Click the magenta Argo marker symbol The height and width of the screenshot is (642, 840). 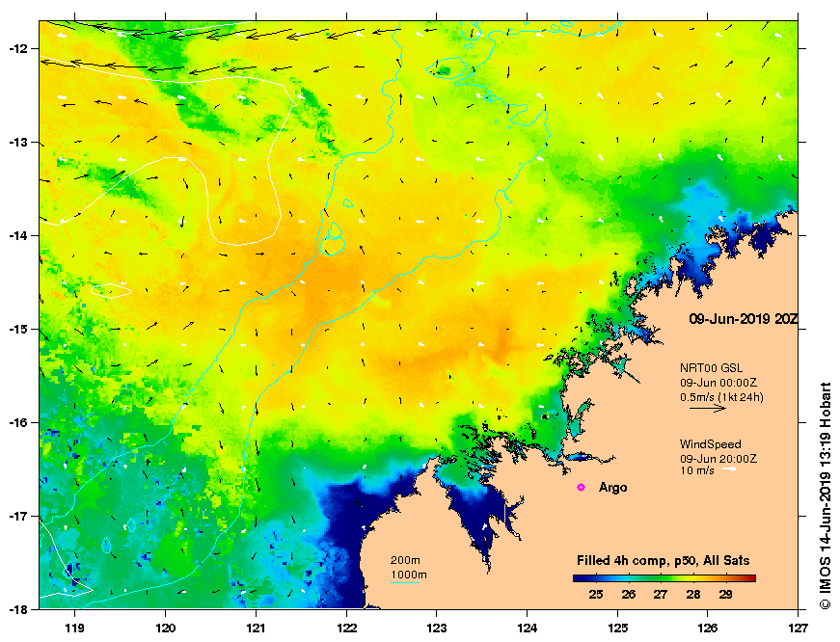click(581, 487)
